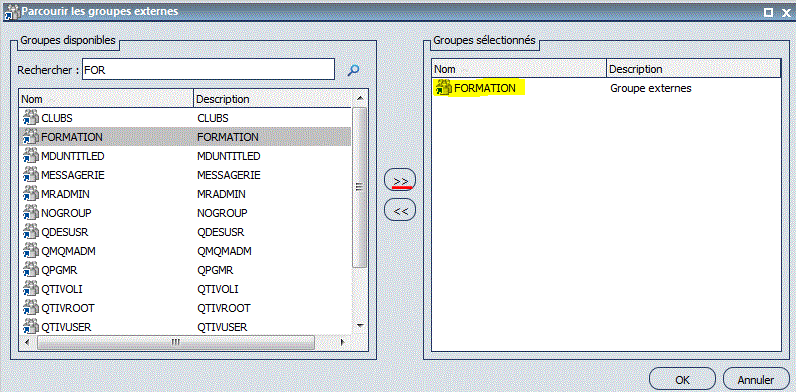Click the QTIVOLI group icon
This screenshot has height=392, width=796.
click(x=31, y=289)
